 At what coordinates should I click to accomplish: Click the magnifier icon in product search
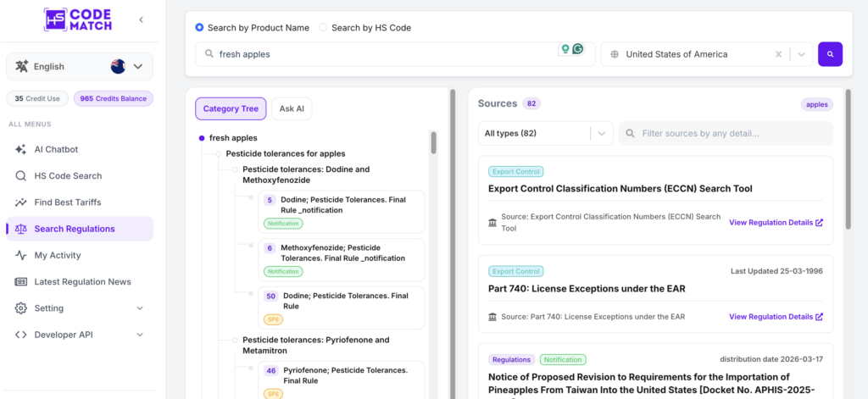coord(209,54)
